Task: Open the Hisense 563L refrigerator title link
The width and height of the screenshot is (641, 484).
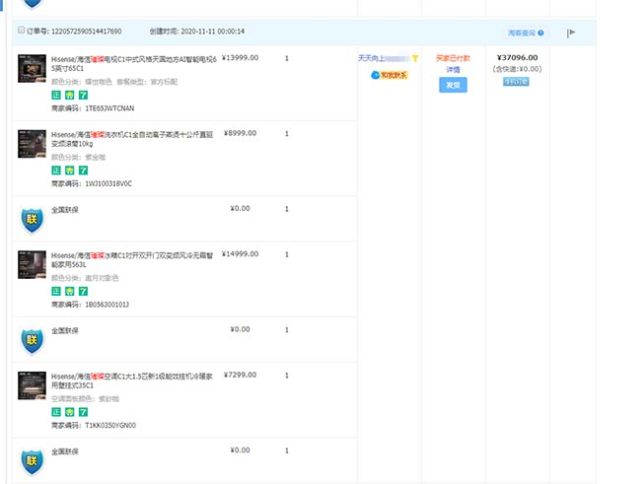Action: pyautogui.click(x=132, y=260)
